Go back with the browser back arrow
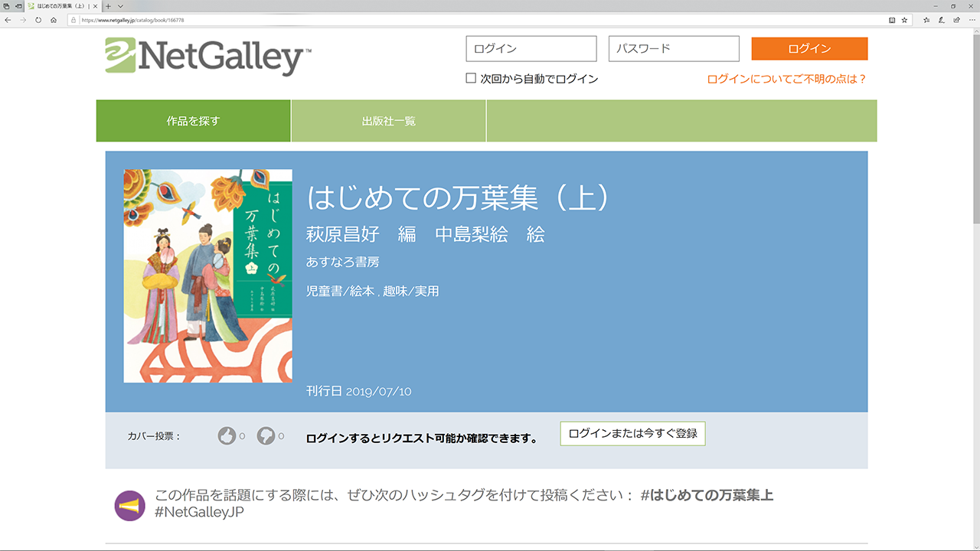This screenshot has height=551, width=980. (8, 20)
